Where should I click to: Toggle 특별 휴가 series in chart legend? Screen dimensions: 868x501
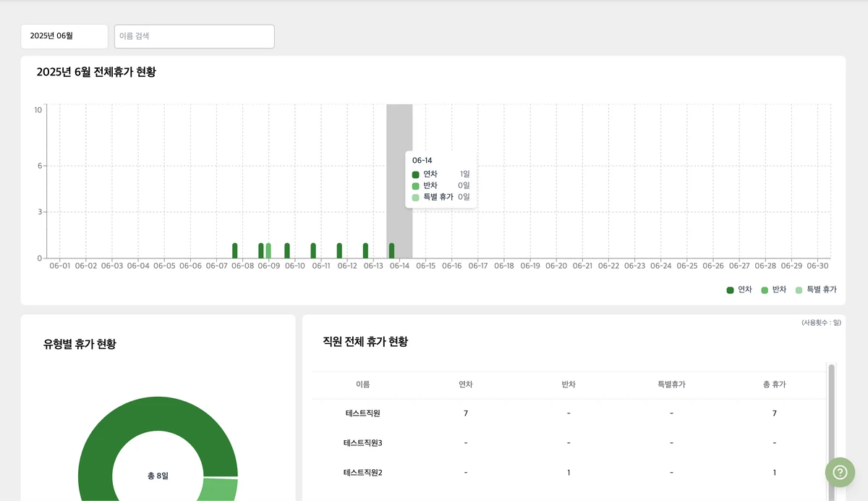click(816, 290)
